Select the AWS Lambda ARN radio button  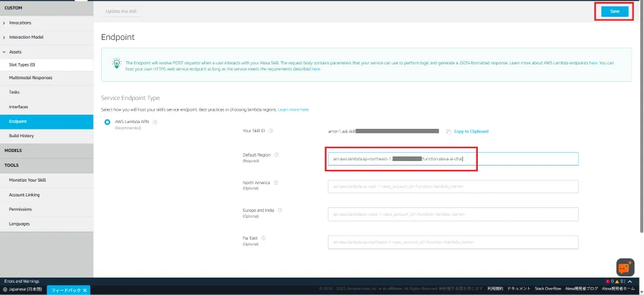pos(108,122)
